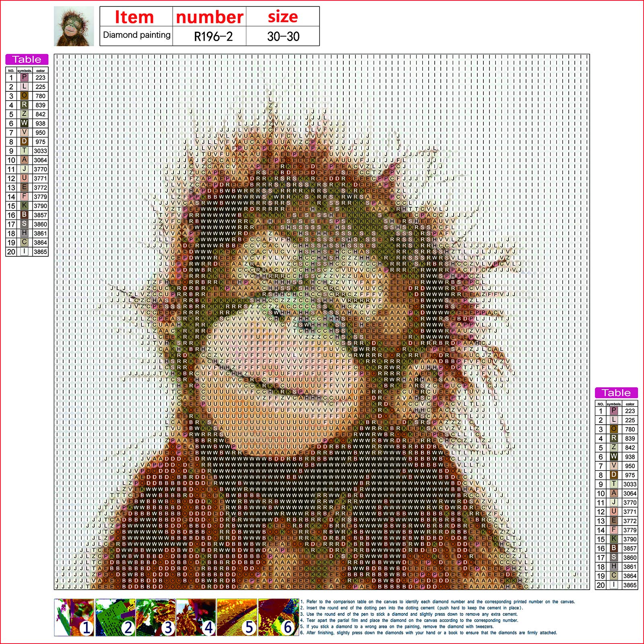Select step 4 instruction thumbnail
This screenshot has width=644, height=644.
click(x=196, y=617)
